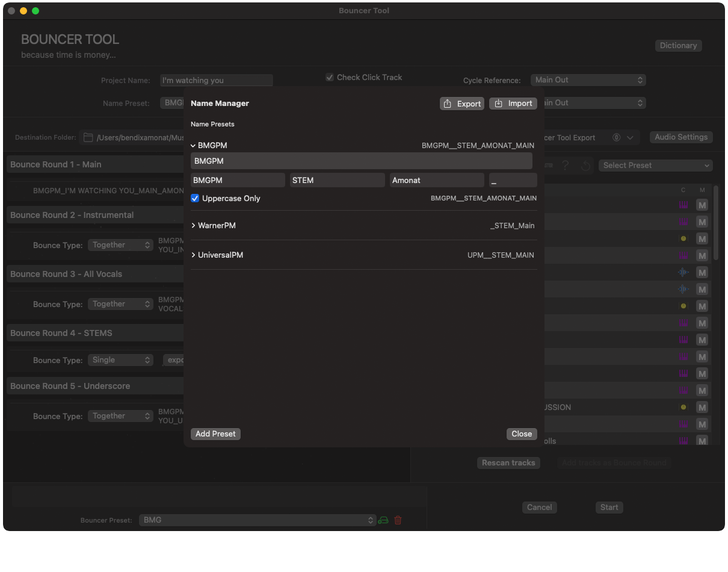The width and height of the screenshot is (728, 572).
Task: Expand the UniversalPM name preset
Action: coord(193,255)
